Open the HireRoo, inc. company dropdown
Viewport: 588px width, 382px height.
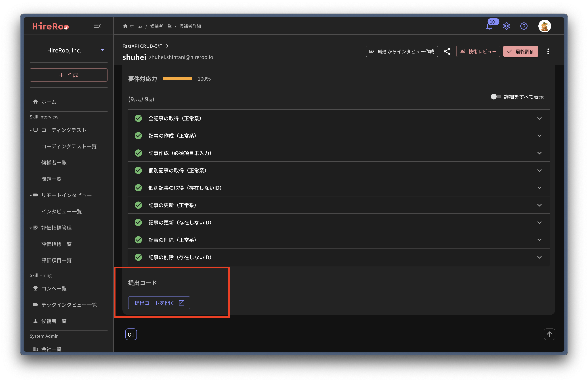point(68,50)
